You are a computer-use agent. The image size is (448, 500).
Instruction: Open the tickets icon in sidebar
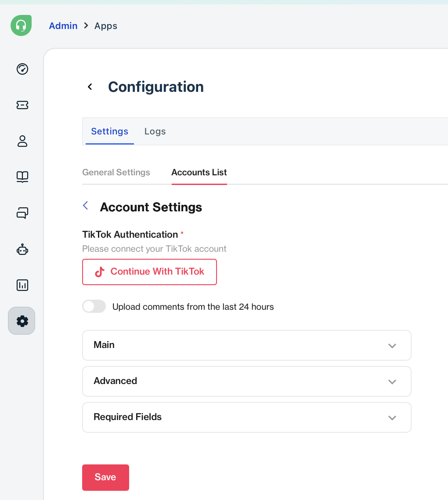[22, 105]
